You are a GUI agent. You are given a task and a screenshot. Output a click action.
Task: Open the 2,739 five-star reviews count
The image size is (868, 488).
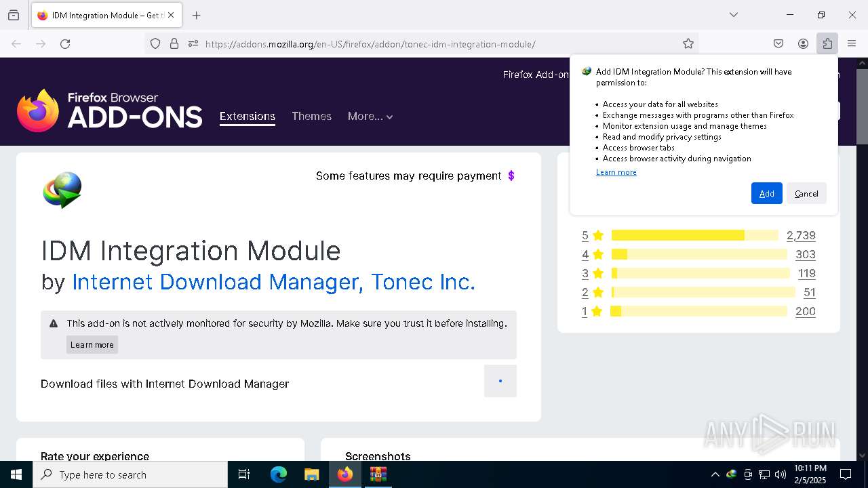[x=801, y=235]
